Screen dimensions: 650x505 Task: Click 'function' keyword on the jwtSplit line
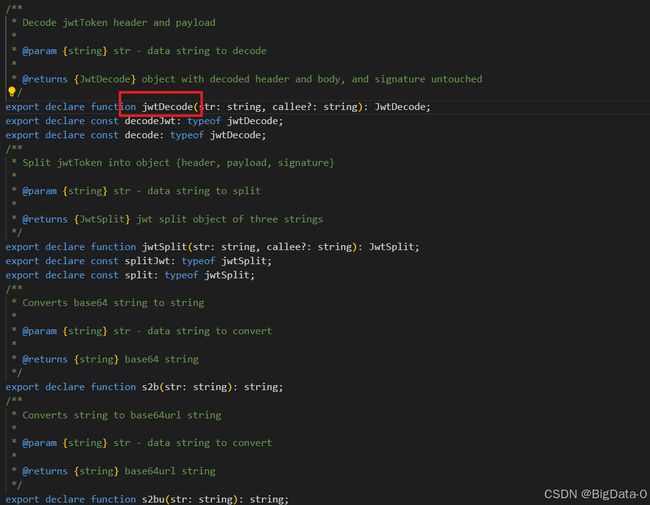click(113, 247)
